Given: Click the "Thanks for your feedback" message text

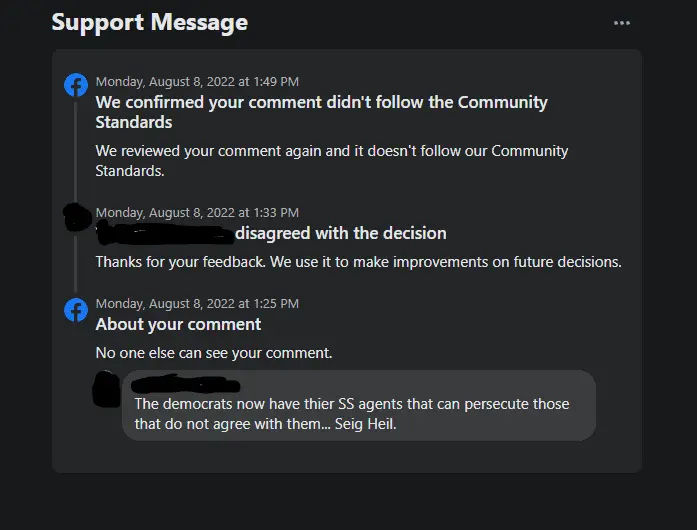Looking at the screenshot, I should click(358, 262).
